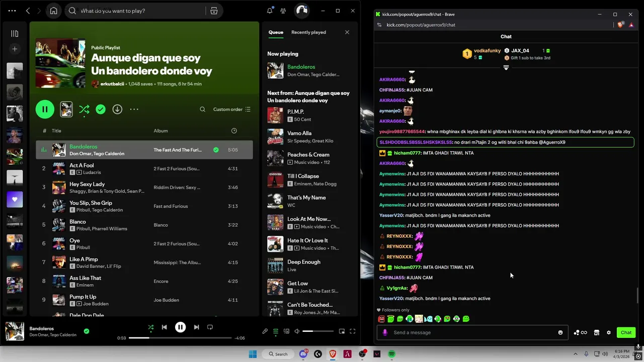Open the lyrics microphone icon
Image resolution: width=644 pixels, height=362 pixels.
pyautogui.click(x=265, y=331)
